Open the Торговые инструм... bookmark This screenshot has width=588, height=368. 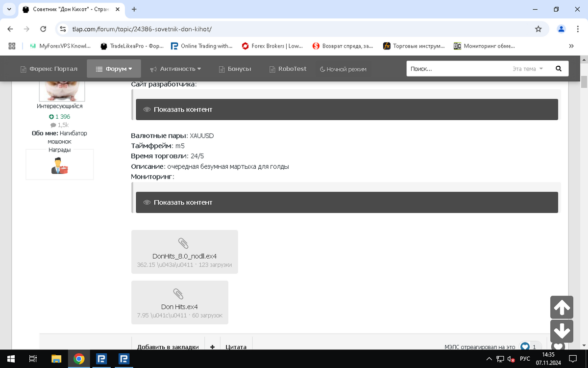pyautogui.click(x=414, y=46)
